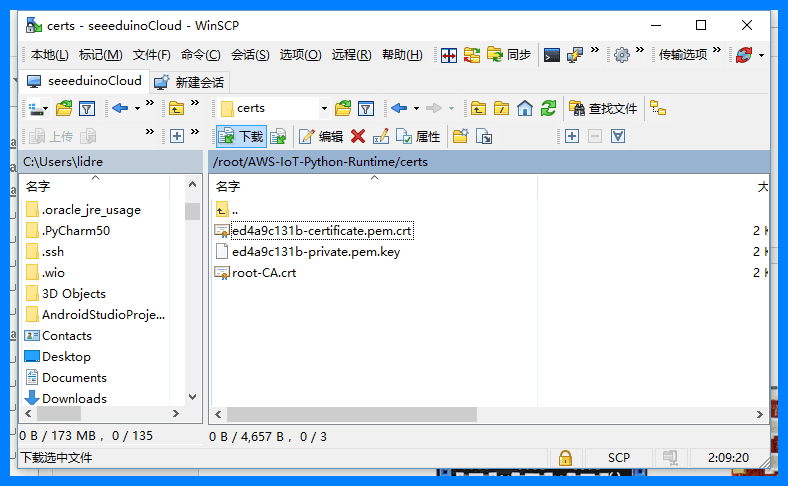Click the new link shortcut icon
Screen dimensions: 788x486
point(483,136)
